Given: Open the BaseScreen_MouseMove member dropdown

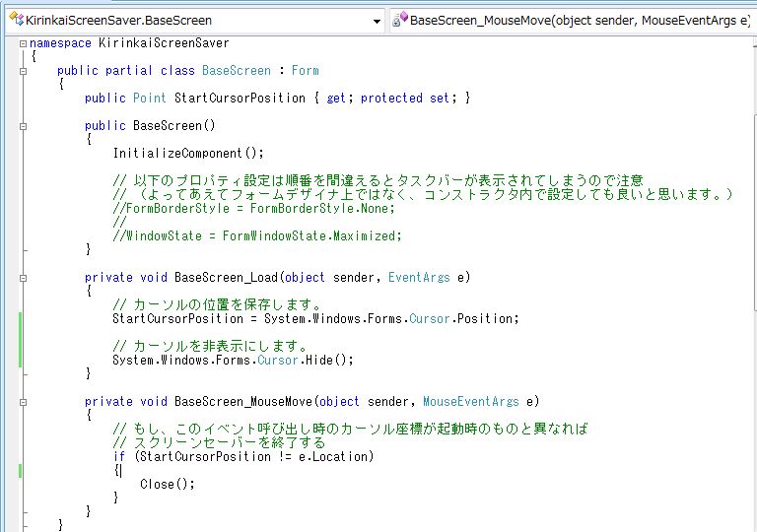Looking at the screenshot, I should 573,21.
